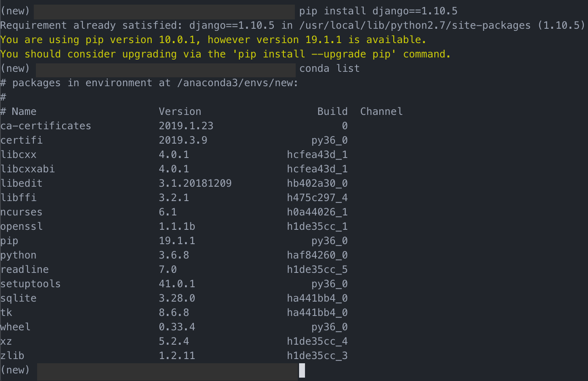Click version '3.1.20181209' of libedit

[195, 183]
